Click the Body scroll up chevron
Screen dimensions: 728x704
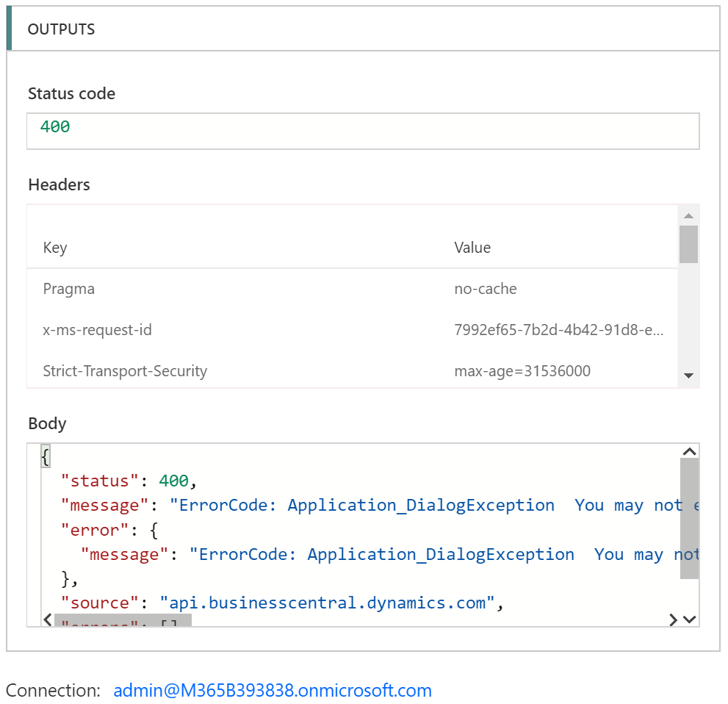(x=690, y=451)
